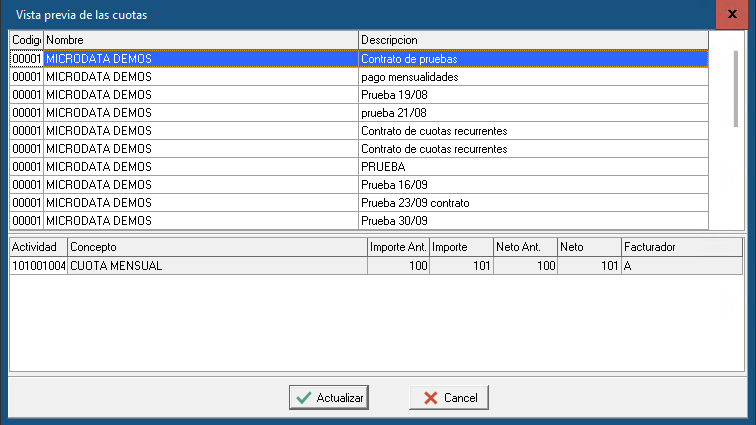Viewport: 756px width, 425px height.
Task: Click the red X icon on Cancel
Action: click(x=431, y=397)
